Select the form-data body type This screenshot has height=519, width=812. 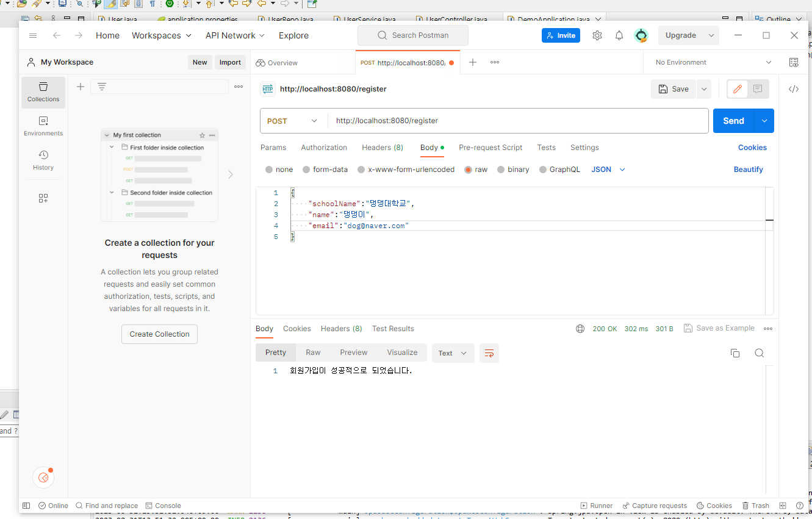[x=325, y=170]
